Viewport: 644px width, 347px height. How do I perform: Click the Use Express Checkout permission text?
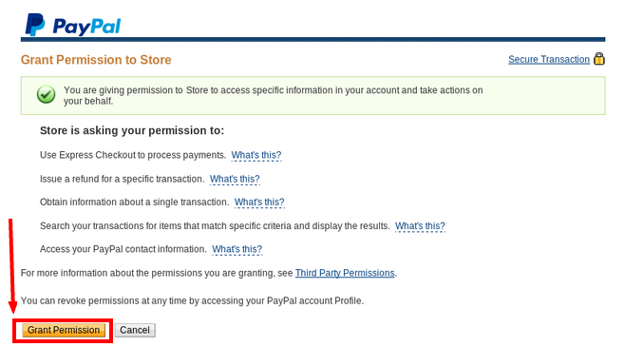(133, 155)
